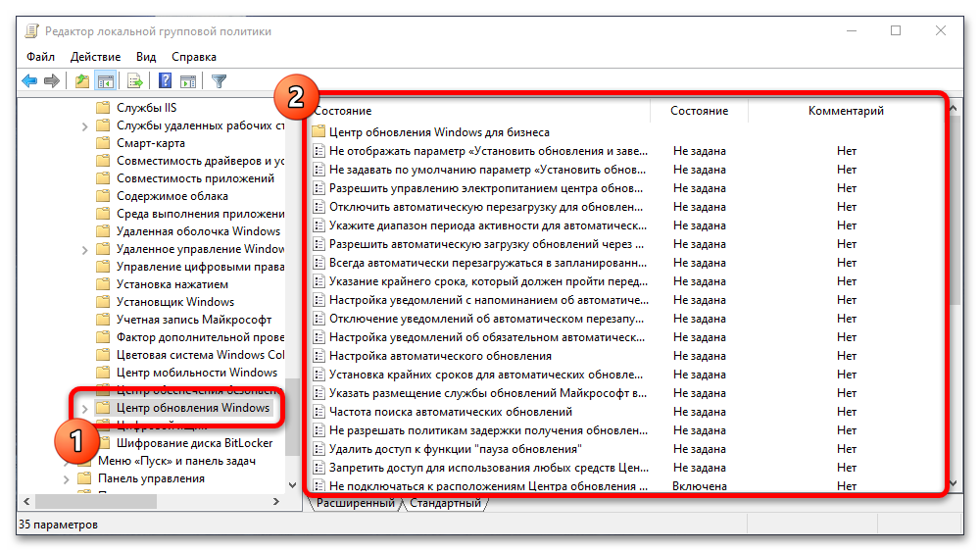Select policy Укажите диапазон периода активности
The image size is (980, 551).
487,225
